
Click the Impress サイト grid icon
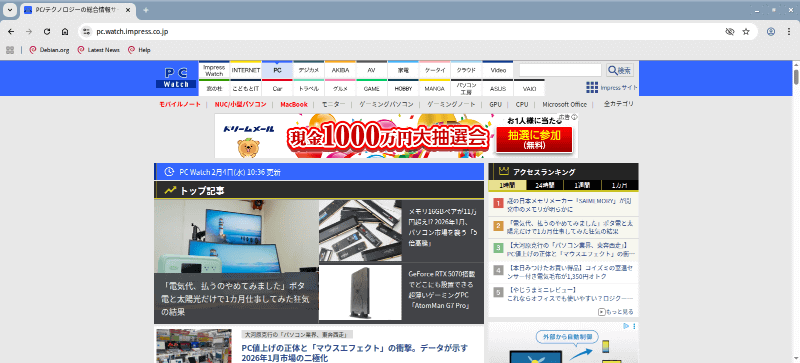pos(592,87)
